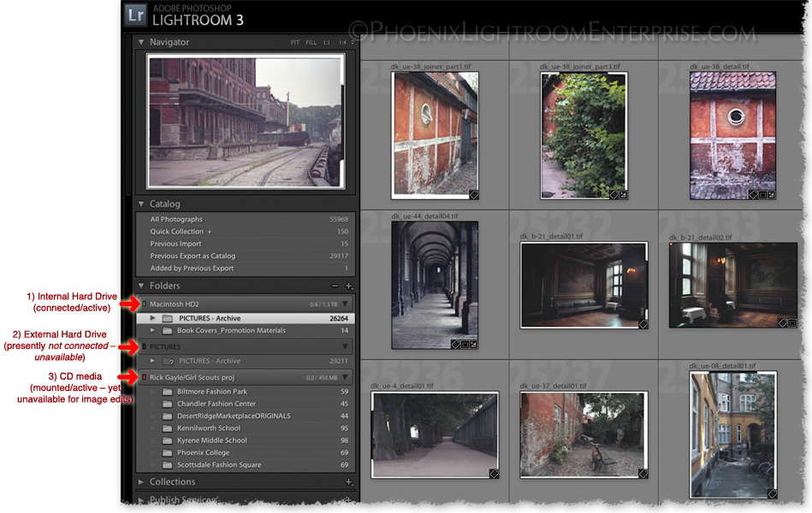This screenshot has width=812, height=513.
Task: Click the red volume indicator on Rick Gayle/Girl Scouts proj
Action: coord(144,376)
